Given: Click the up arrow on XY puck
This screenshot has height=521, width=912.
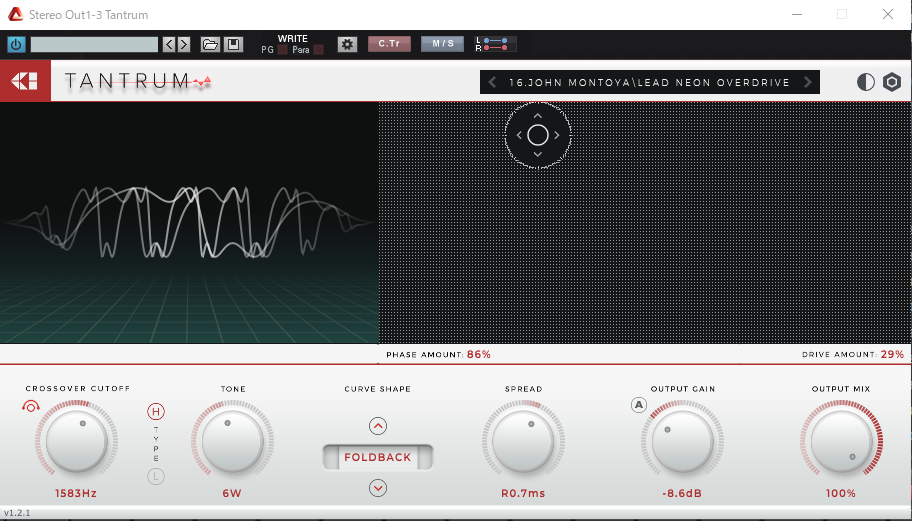Looking at the screenshot, I should click(537, 116).
